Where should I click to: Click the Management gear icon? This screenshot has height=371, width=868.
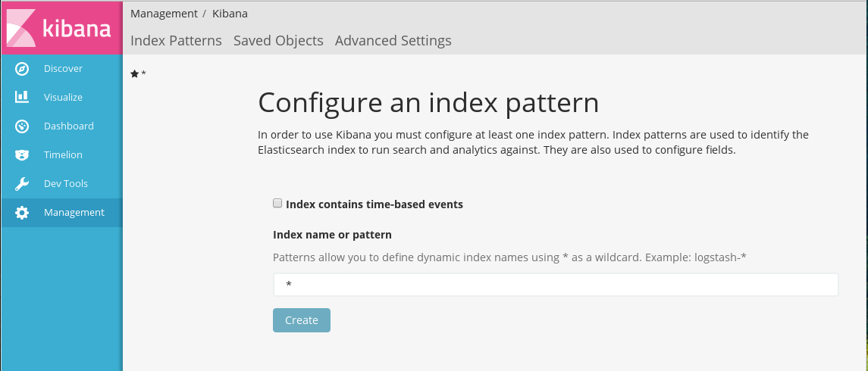[21, 212]
